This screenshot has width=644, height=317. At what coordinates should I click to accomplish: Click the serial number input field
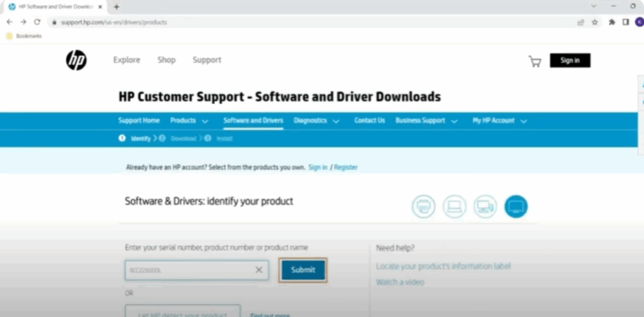pos(189,270)
